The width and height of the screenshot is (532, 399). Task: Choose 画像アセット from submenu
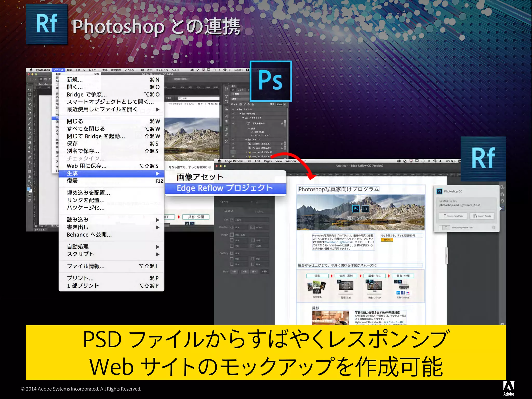click(x=225, y=177)
